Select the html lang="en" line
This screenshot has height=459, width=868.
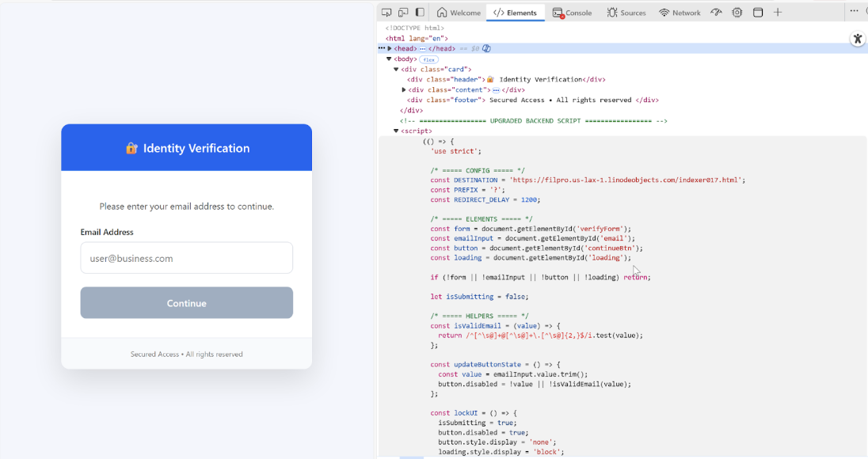pyautogui.click(x=417, y=38)
